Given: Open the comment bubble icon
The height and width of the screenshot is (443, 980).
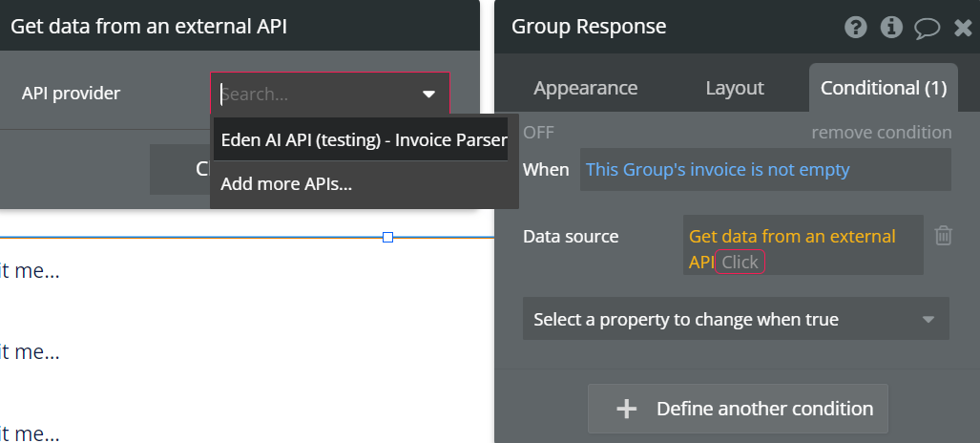Looking at the screenshot, I should point(927,28).
